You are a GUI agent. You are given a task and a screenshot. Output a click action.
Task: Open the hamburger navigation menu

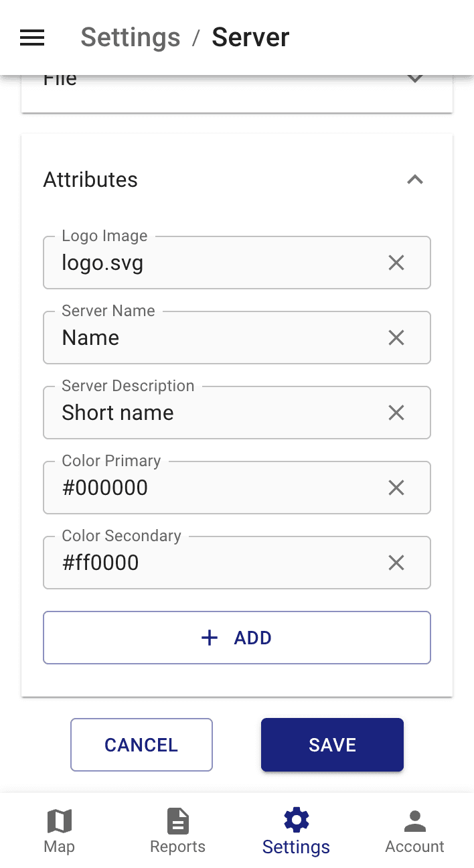31,38
